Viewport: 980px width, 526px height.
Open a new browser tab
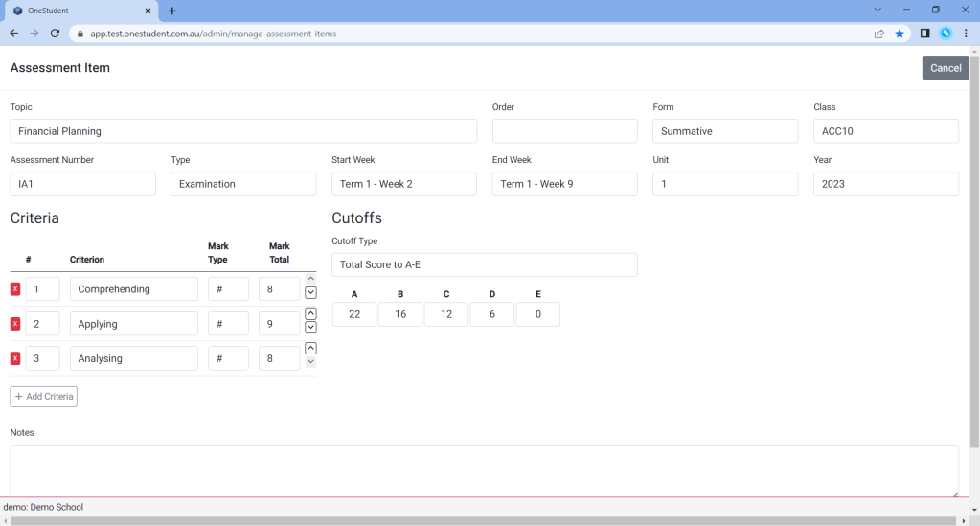172,11
